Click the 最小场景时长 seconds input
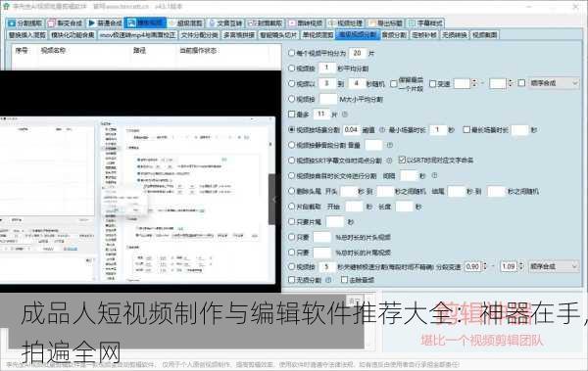 coord(437,129)
